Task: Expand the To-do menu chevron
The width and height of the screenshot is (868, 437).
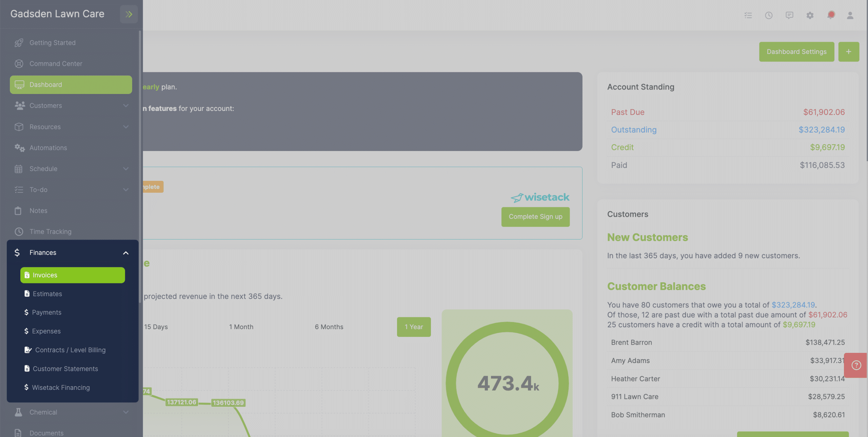Action: [x=126, y=190]
